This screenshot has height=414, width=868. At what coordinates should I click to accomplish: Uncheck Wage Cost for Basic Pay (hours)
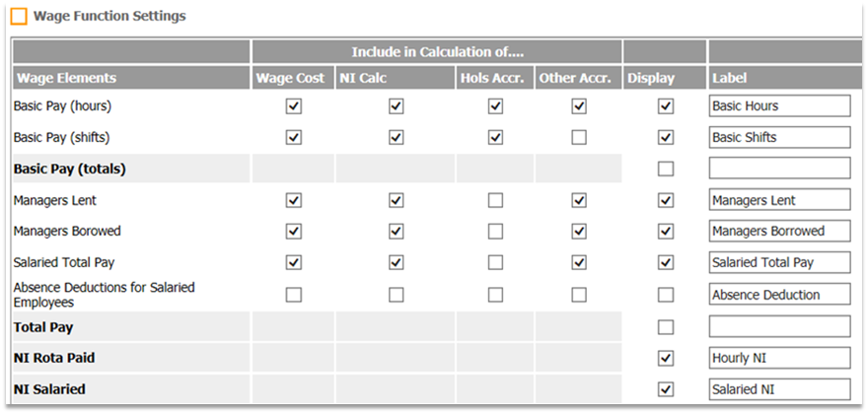[x=293, y=105]
